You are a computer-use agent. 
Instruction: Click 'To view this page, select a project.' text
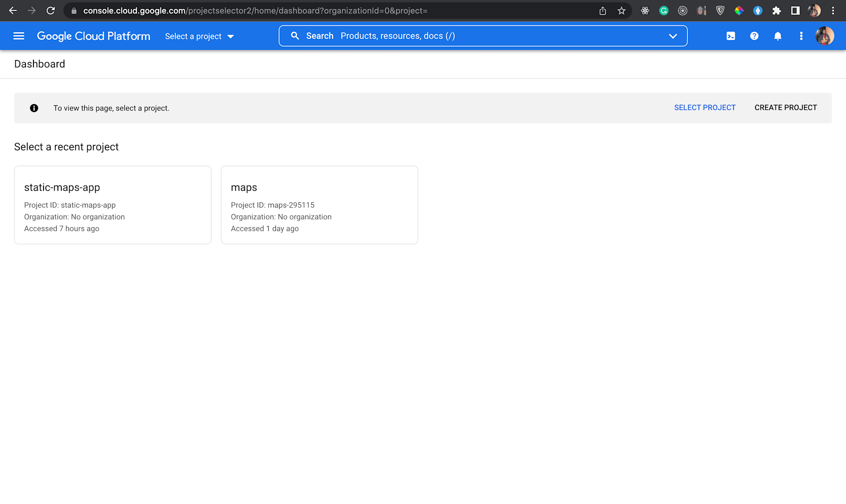coord(111,108)
